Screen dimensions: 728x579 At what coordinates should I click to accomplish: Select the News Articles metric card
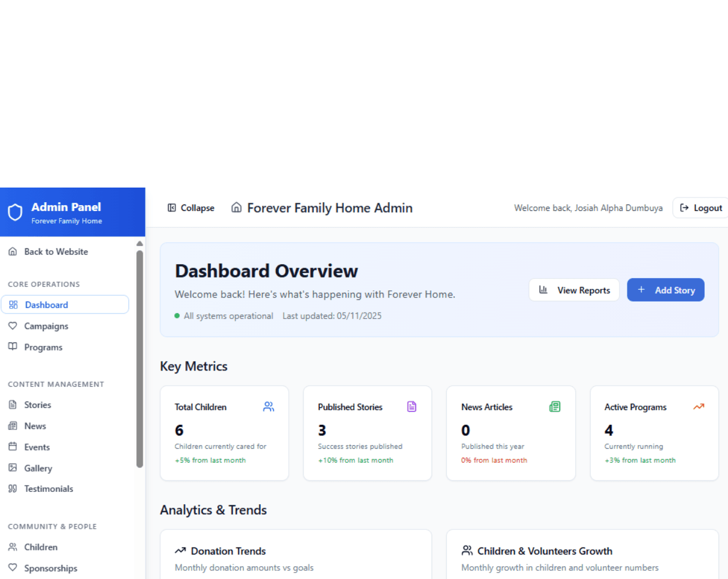point(511,433)
